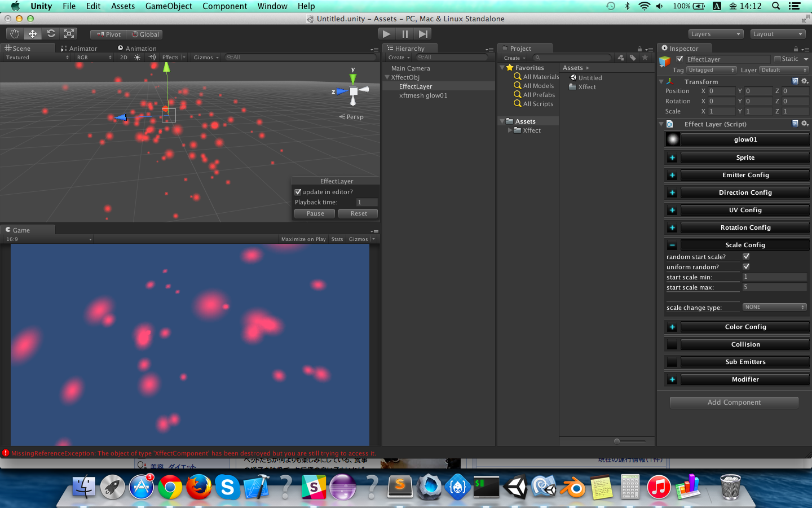The height and width of the screenshot is (508, 812).
Task: Toggle random start scale checkbox
Action: pyautogui.click(x=746, y=256)
